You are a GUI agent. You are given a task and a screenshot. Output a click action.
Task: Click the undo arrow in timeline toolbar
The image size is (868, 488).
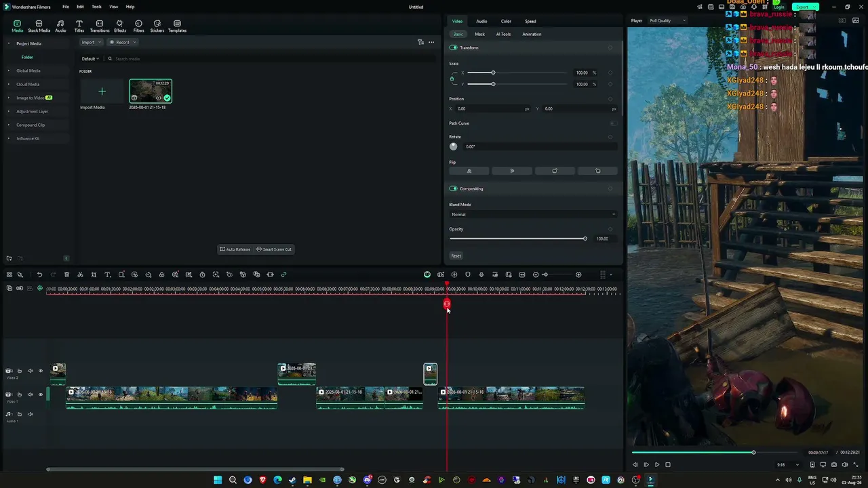coord(39,274)
